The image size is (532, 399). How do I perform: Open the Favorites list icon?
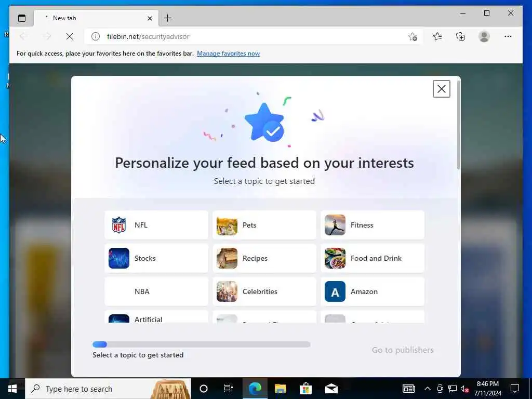click(x=437, y=36)
